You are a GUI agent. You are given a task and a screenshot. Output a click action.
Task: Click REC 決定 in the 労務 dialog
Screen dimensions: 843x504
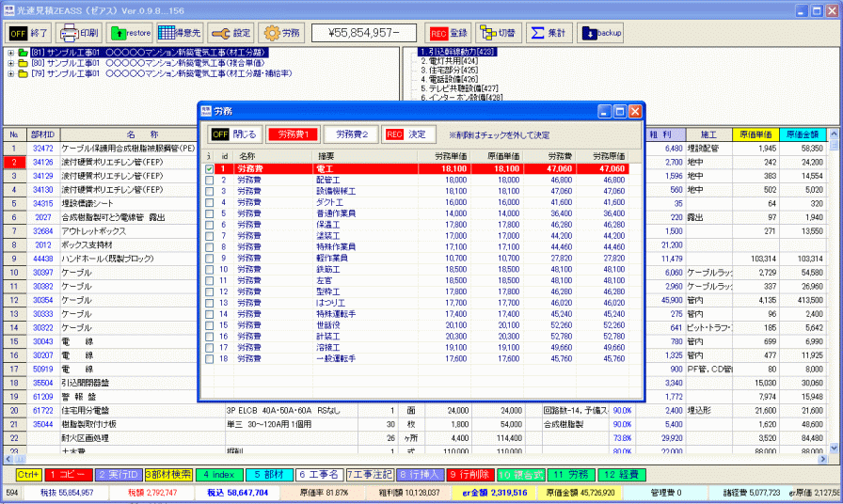coord(408,134)
